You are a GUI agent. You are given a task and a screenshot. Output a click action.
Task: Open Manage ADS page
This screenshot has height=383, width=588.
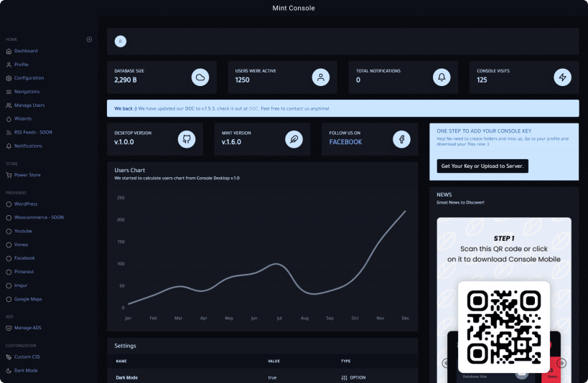click(x=28, y=328)
